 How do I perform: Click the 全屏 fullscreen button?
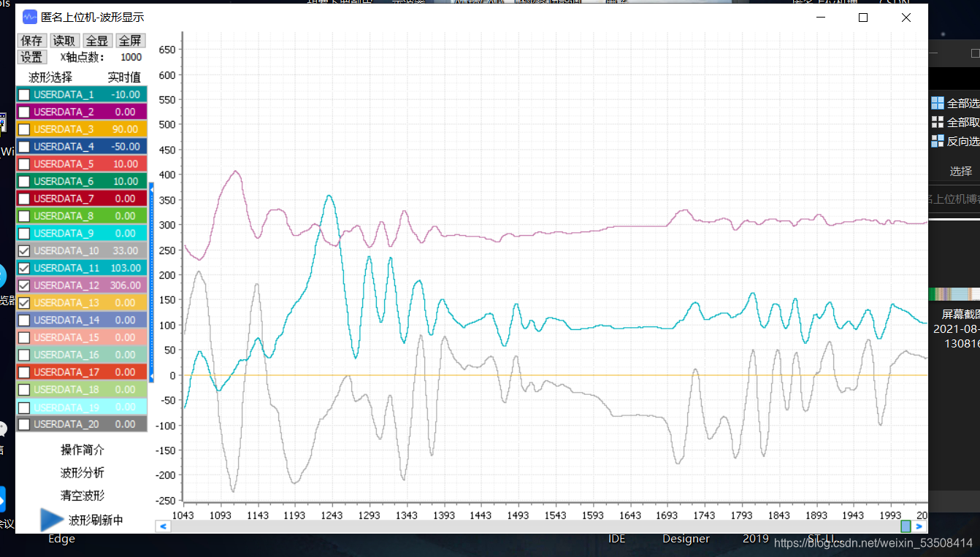131,41
